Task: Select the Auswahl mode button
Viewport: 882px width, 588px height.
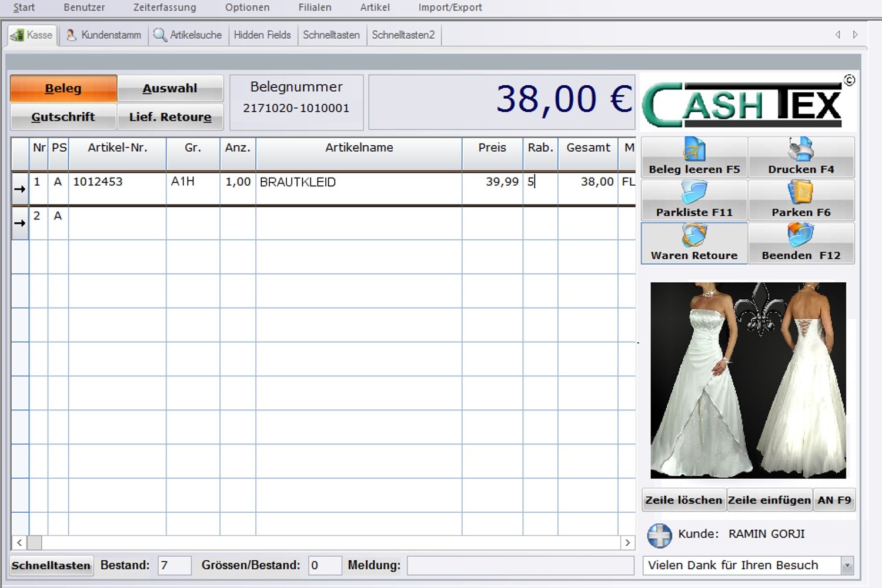Action: pyautogui.click(x=170, y=88)
